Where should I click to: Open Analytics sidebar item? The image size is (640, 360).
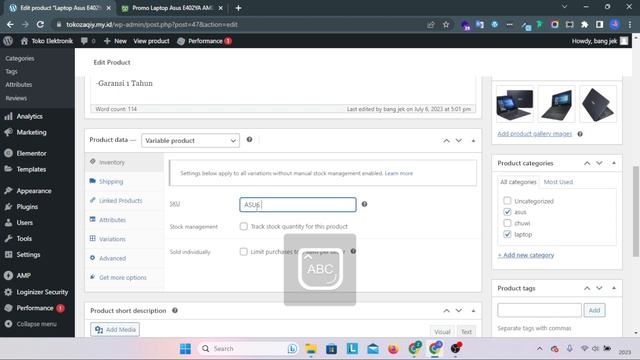[x=29, y=116]
